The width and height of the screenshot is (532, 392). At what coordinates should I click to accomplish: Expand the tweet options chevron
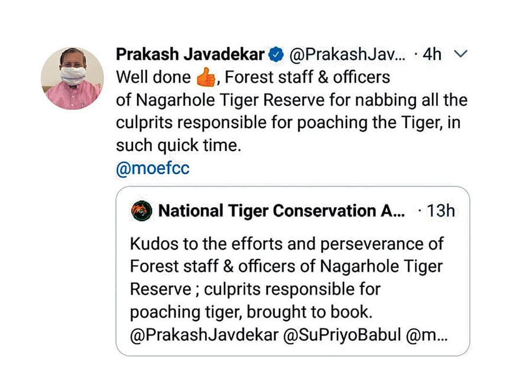click(x=460, y=55)
